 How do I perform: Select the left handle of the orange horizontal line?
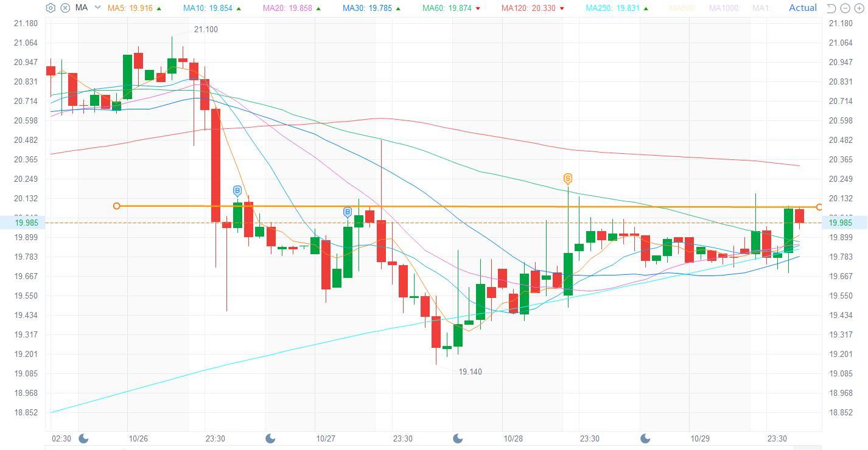click(x=117, y=206)
